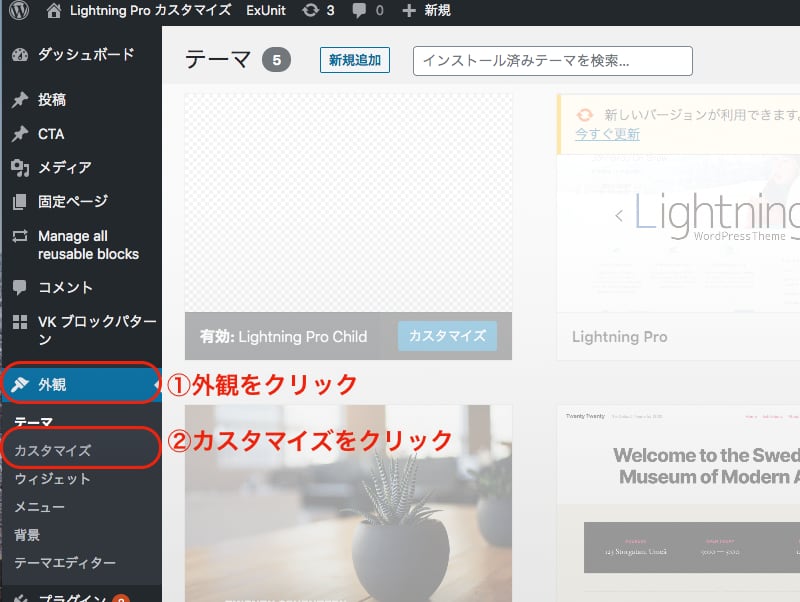This screenshot has height=602, width=800.
Task: Open Lightning Pro カスタマイズ site link
Action: coord(151,10)
